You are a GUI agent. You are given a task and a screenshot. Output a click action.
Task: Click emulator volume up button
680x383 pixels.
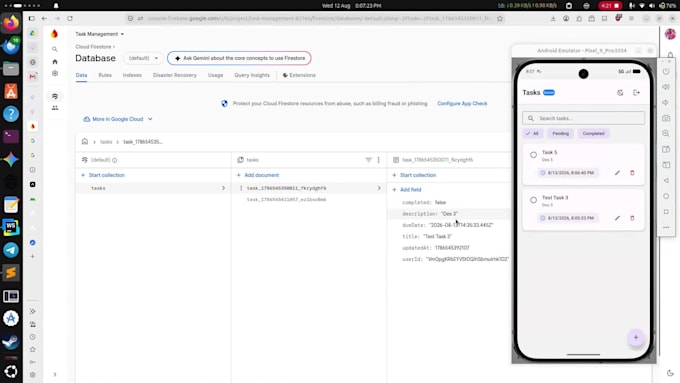666,87
